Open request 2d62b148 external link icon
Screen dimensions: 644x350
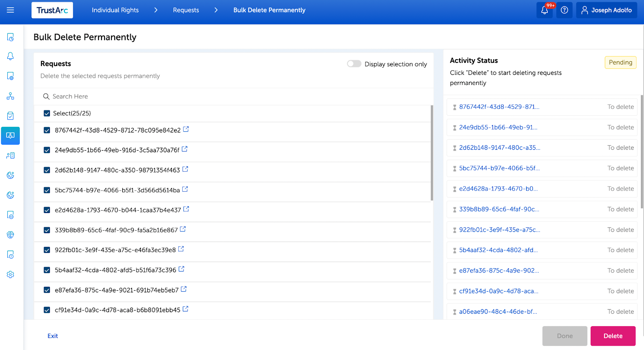pyautogui.click(x=185, y=169)
